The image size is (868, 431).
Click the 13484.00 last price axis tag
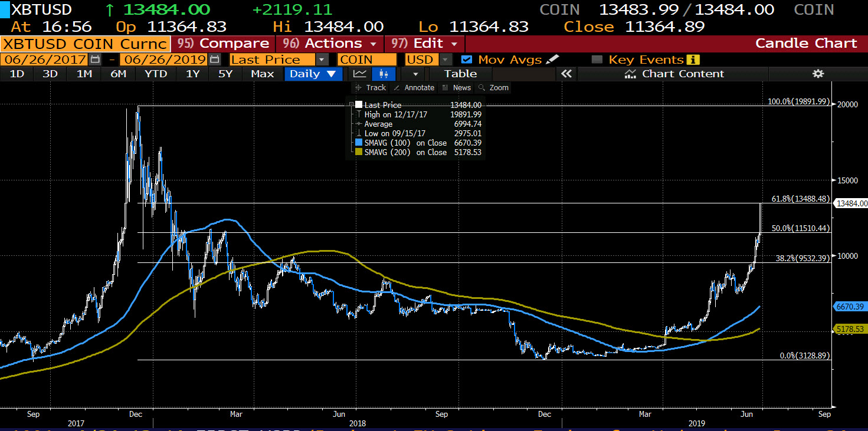pos(851,203)
